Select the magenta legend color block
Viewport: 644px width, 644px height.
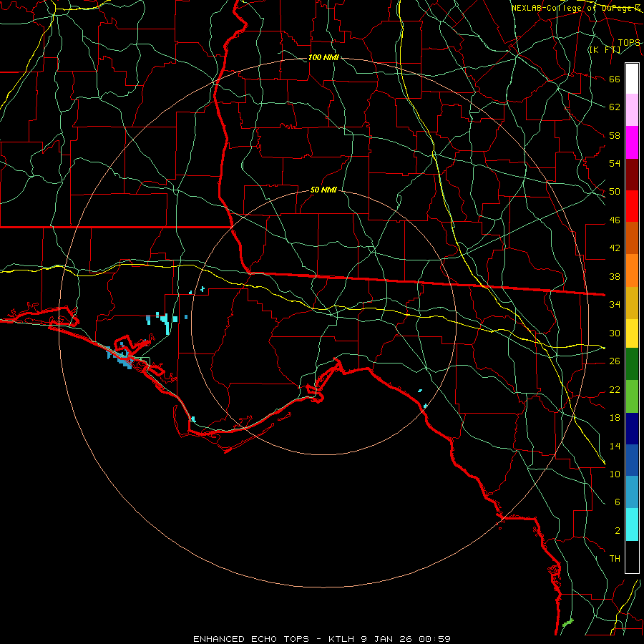pyautogui.click(x=632, y=142)
